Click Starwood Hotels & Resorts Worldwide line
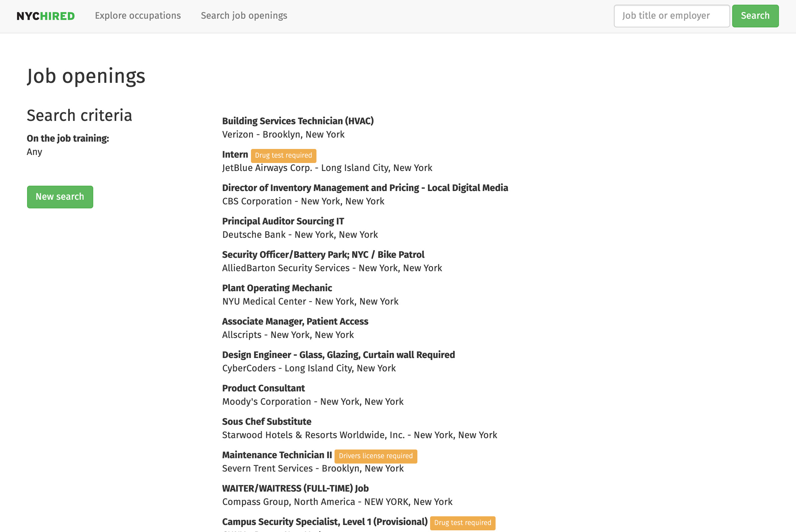Screen dimensions: 796x532 click(360, 435)
